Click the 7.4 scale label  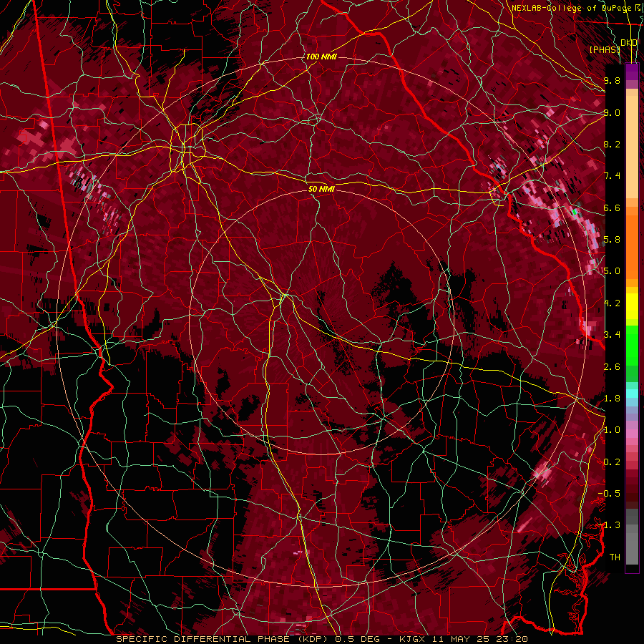pos(612,176)
